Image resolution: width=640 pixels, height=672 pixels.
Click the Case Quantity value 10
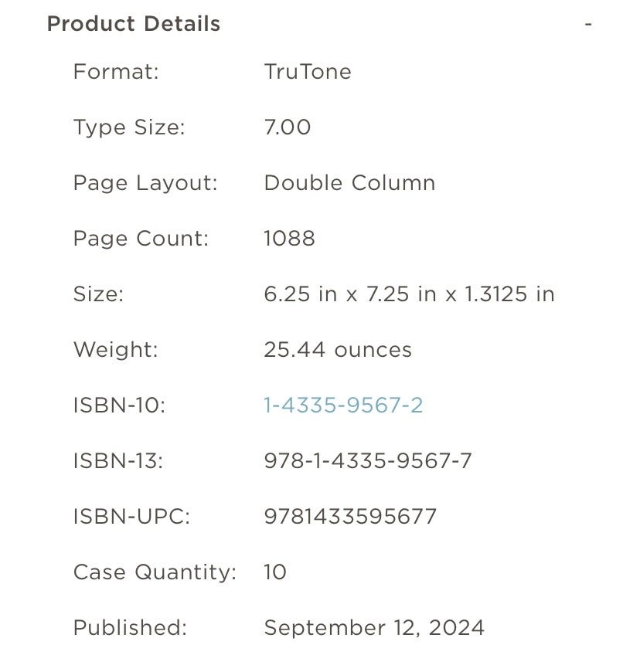click(275, 572)
